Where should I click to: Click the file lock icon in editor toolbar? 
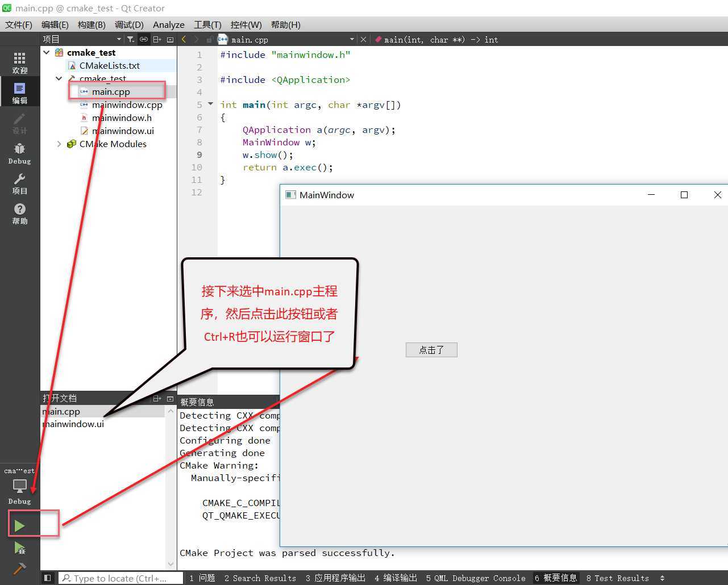[210, 39]
